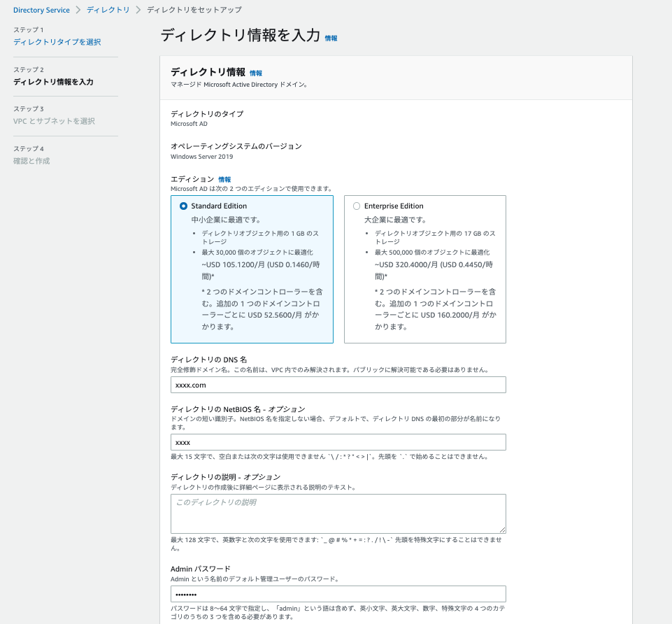Click ディレクトリオブジェクト用の 1 GB のストレージ bullet
Viewport: 672px width, 624px height.
point(260,238)
